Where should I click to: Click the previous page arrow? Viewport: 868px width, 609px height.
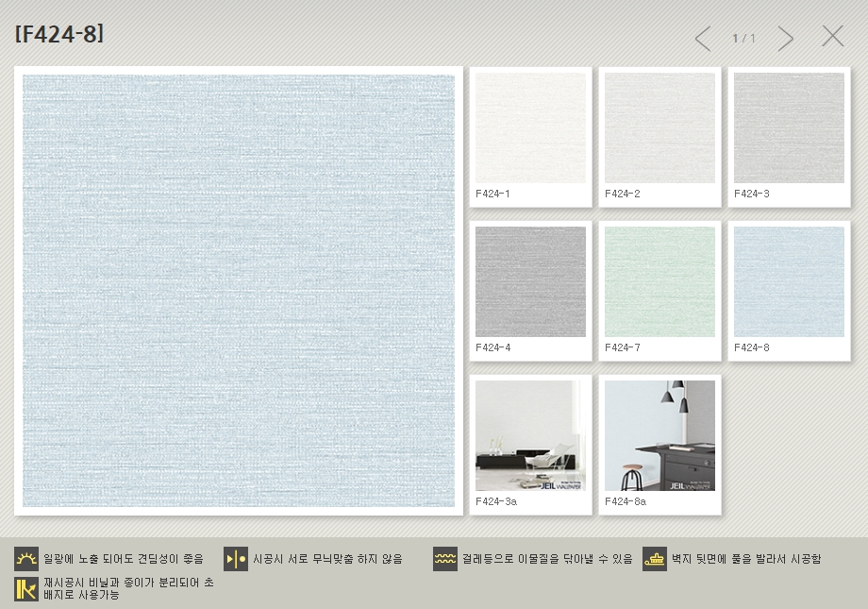[x=703, y=39]
